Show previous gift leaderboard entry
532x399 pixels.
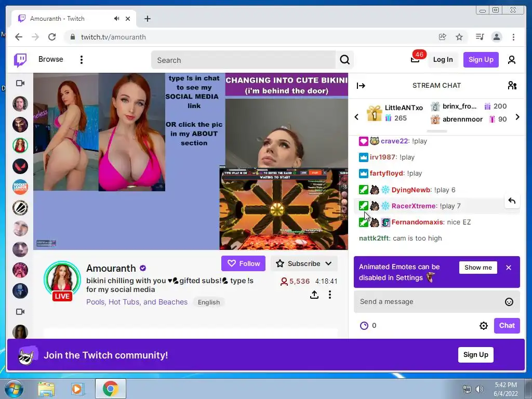356,117
